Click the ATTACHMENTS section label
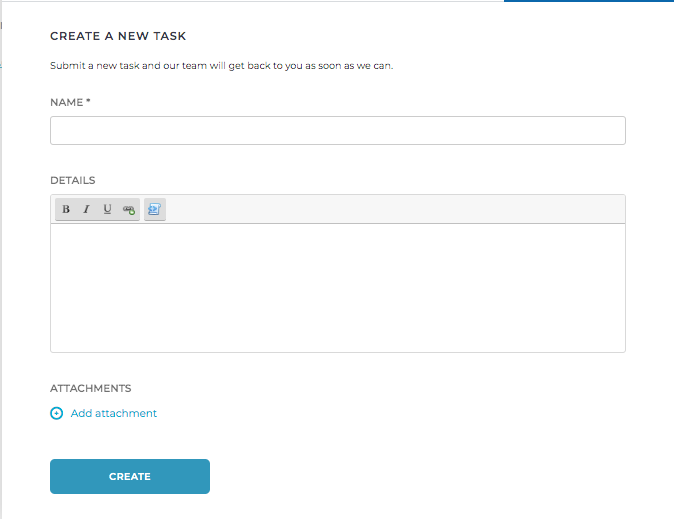Screen dimensions: 674x519 [x=90, y=388]
